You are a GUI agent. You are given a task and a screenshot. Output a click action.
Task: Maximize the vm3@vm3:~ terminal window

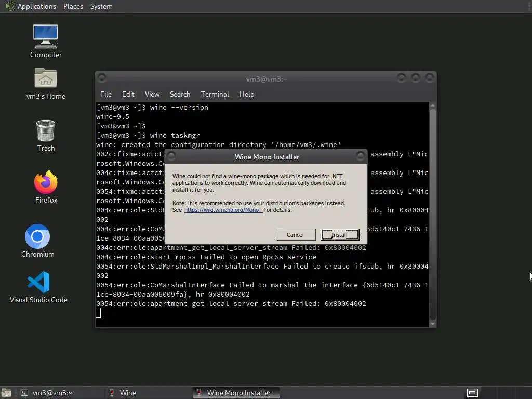[416, 78]
